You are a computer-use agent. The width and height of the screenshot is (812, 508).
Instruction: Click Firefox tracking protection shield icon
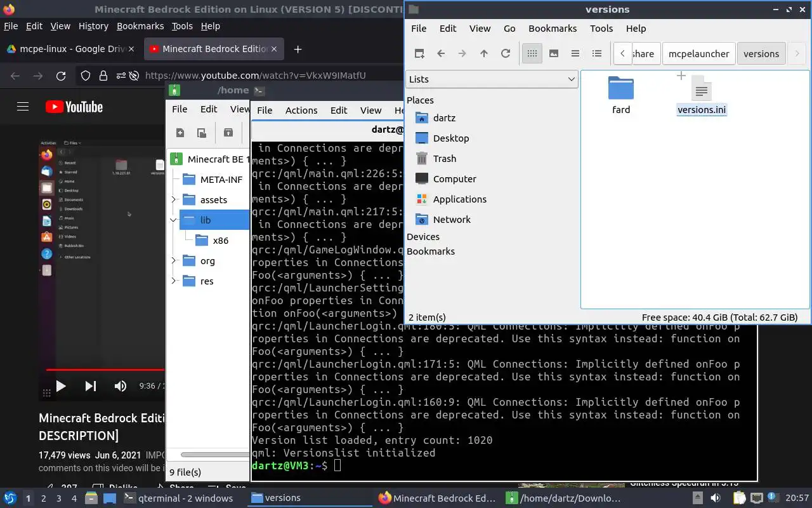click(x=86, y=76)
